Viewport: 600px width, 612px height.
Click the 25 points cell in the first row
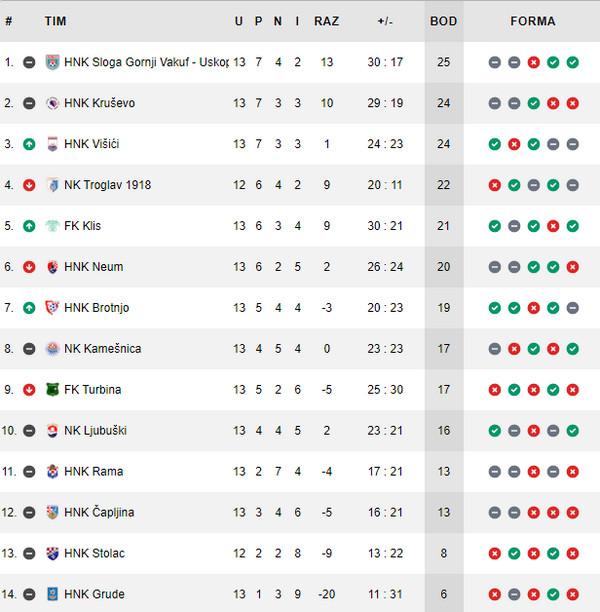[443, 62]
